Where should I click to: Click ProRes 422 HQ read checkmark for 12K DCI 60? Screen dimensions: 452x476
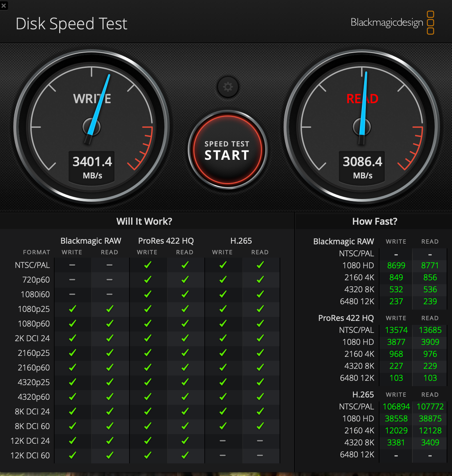pos(185,455)
